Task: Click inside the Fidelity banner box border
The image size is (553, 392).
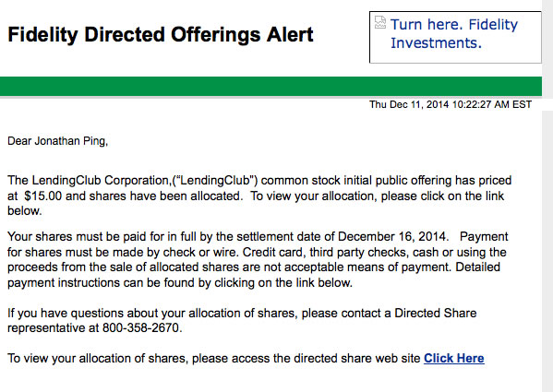Action: [x=455, y=37]
